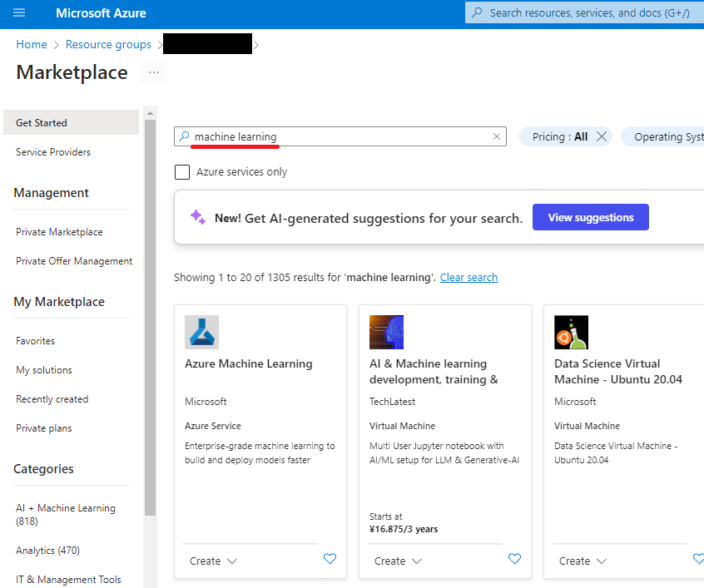The width and height of the screenshot is (704, 588).
Task: Click 'Multi User Jupyter notebook' description
Action: [x=444, y=453]
